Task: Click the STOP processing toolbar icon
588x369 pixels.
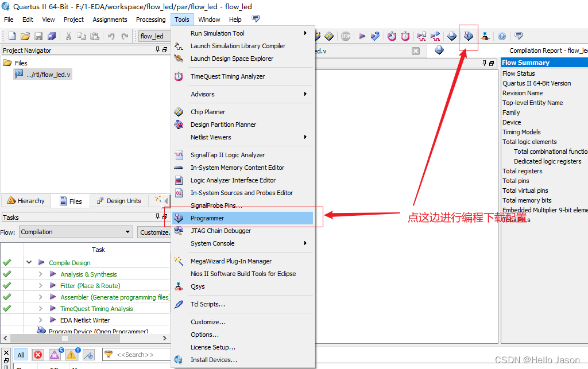Action: [x=345, y=36]
